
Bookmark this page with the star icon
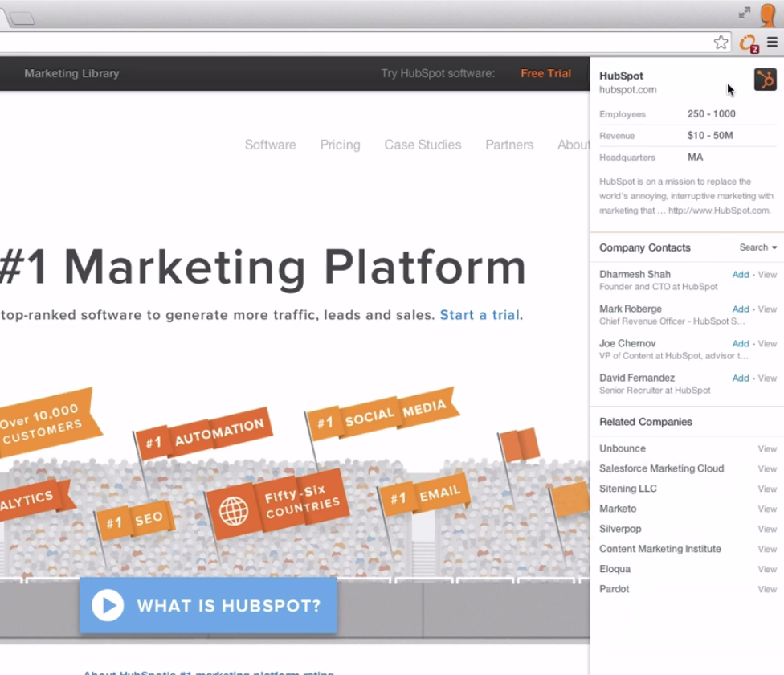pyautogui.click(x=721, y=43)
